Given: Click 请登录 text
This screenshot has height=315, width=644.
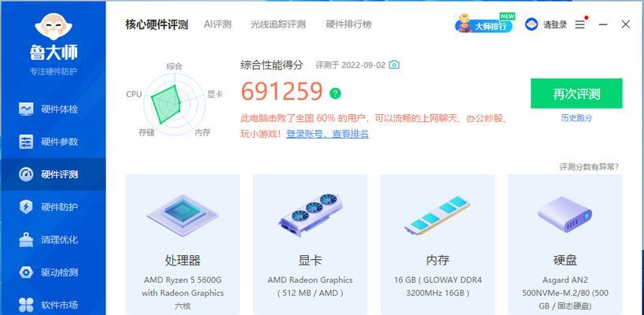Looking at the screenshot, I should [x=555, y=24].
